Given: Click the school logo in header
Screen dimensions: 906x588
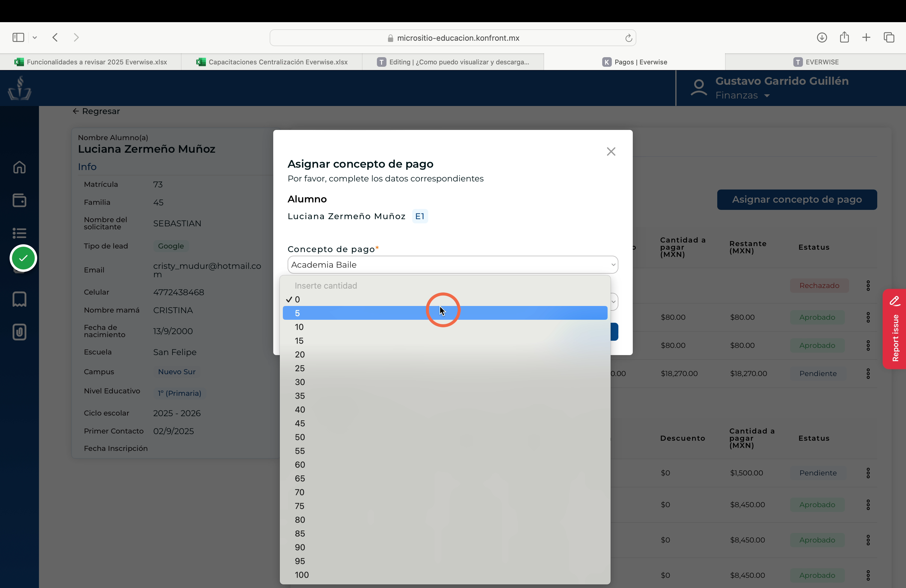Looking at the screenshot, I should click(20, 88).
